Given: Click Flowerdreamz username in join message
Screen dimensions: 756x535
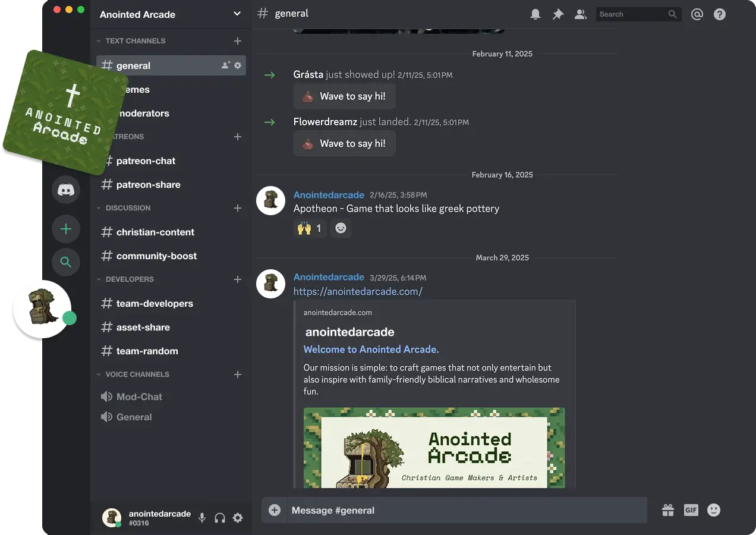Looking at the screenshot, I should click(325, 122).
